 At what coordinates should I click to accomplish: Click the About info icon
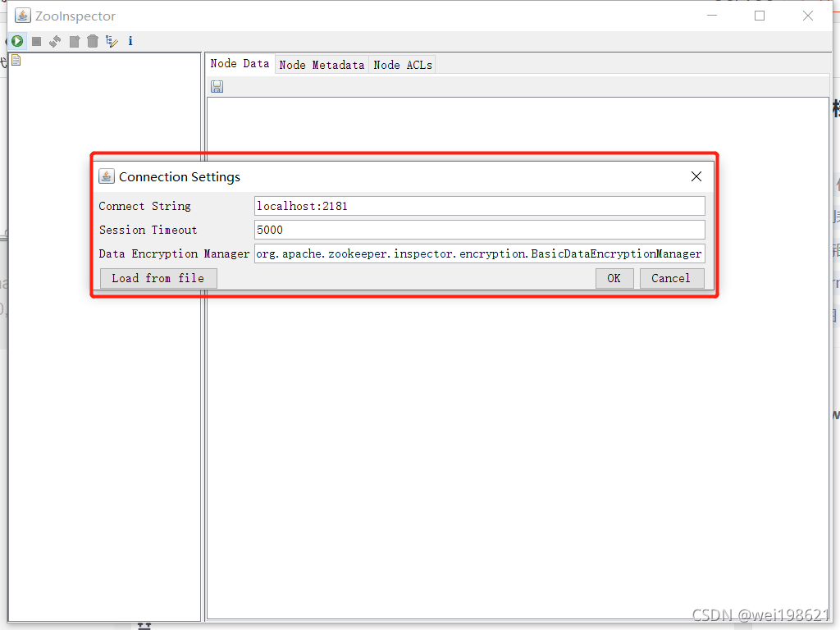[x=130, y=41]
